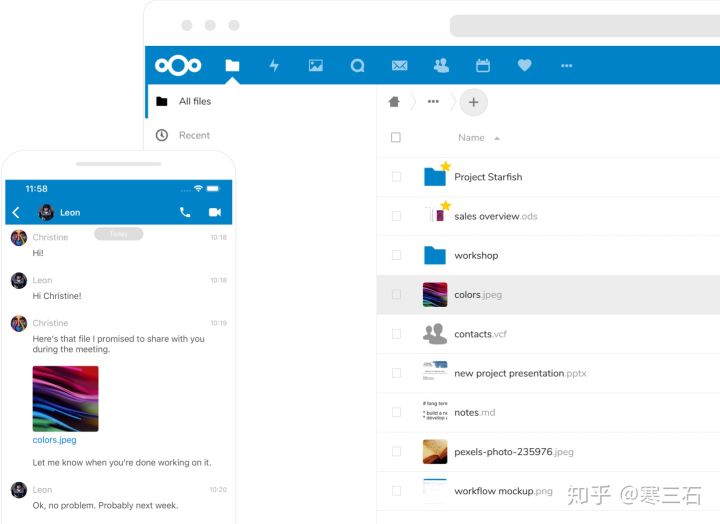This screenshot has width=720, height=524.
Task: Select All files in the sidebar
Action: (x=194, y=102)
